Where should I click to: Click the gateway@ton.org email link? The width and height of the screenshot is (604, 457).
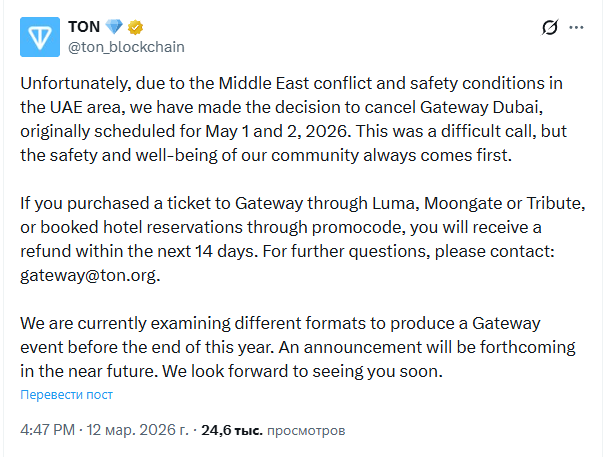(90, 276)
